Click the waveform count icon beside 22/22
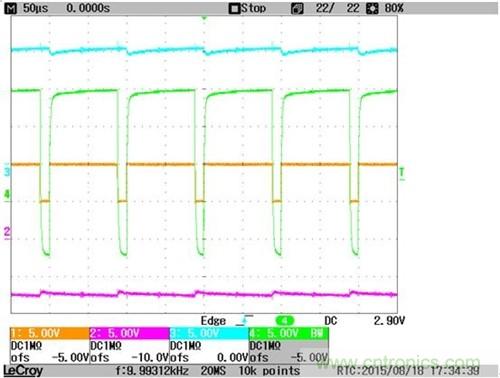500x378 pixels. point(297,9)
